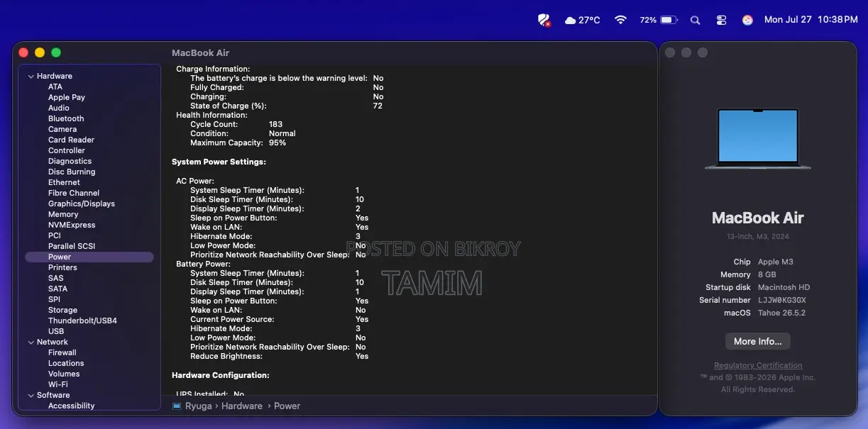Select Fibre Channel in the sidebar
Screen dimensions: 868x429
(74, 193)
